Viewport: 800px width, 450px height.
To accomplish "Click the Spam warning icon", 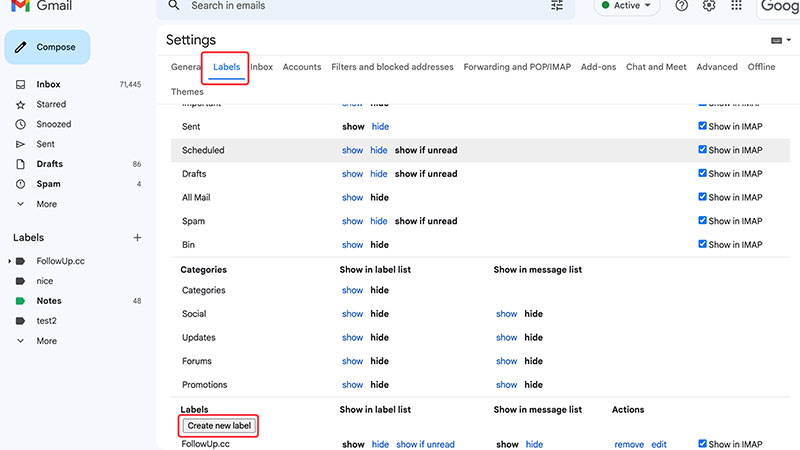I will (x=20, y=184).
